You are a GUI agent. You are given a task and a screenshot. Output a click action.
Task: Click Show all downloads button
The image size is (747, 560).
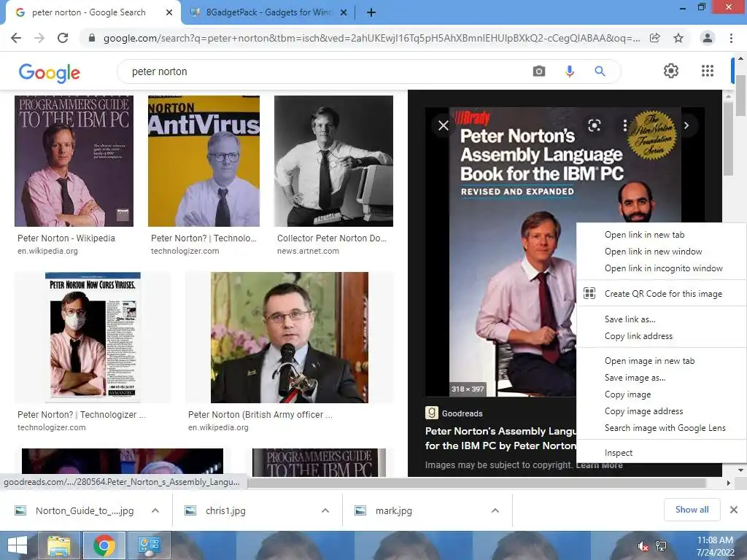tap(692, 510)
